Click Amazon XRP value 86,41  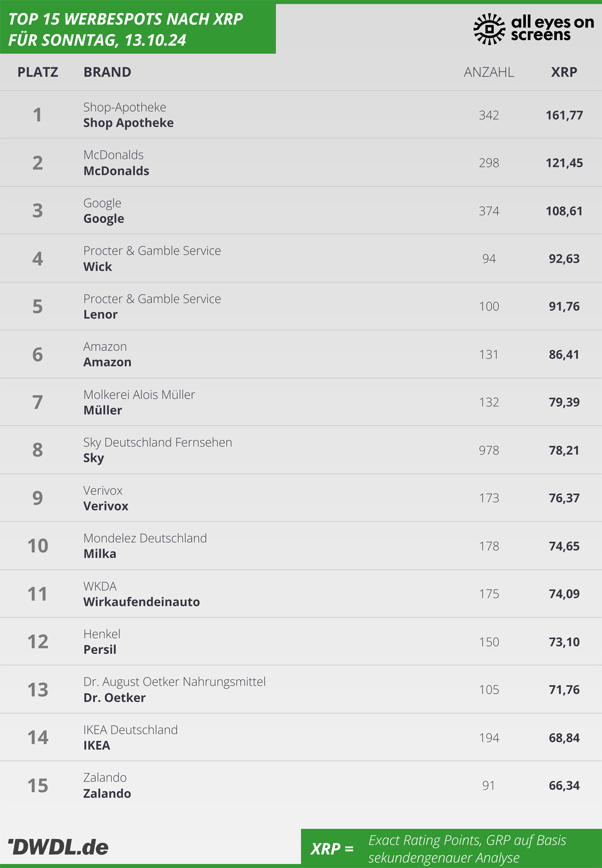click(564, 355)
